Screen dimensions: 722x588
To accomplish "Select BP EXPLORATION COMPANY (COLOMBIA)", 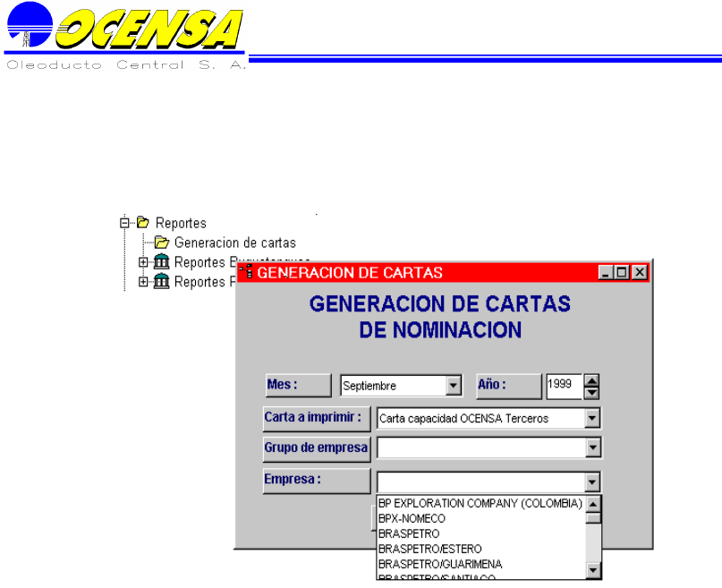I will click(480, 503).
